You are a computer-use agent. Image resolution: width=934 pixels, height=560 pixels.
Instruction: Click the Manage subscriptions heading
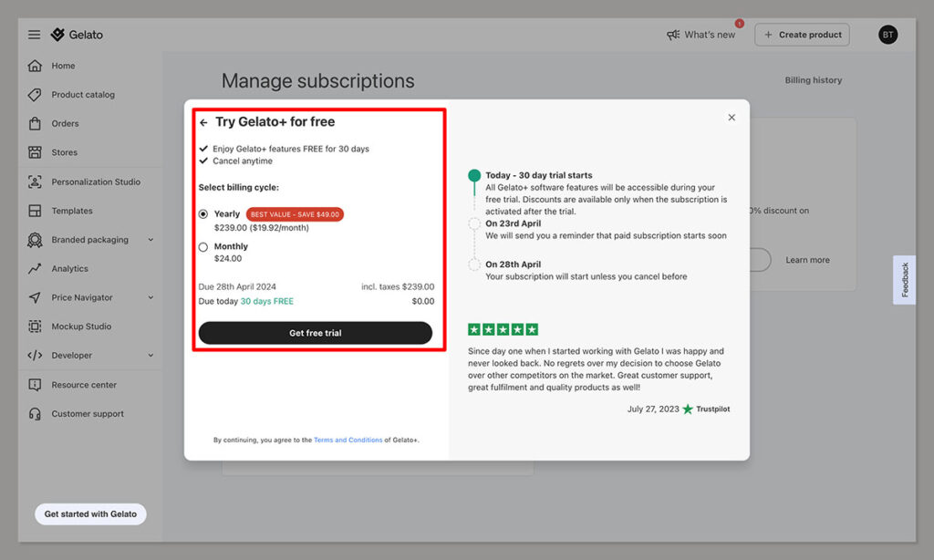click(x=318, y=81)
